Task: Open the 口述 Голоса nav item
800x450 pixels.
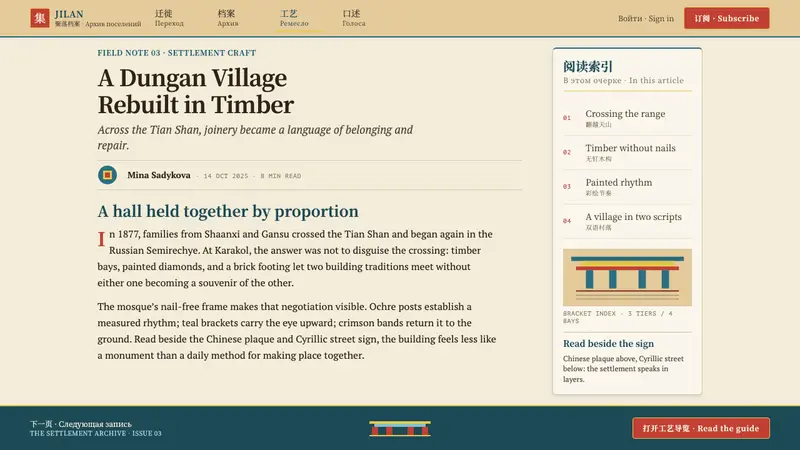Action: tap(354, 18)
